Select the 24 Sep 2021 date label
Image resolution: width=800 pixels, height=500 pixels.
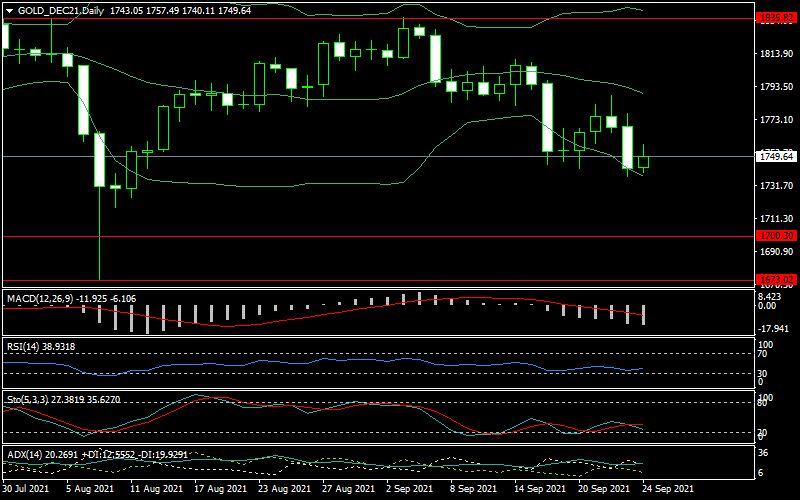coord(667,490)
